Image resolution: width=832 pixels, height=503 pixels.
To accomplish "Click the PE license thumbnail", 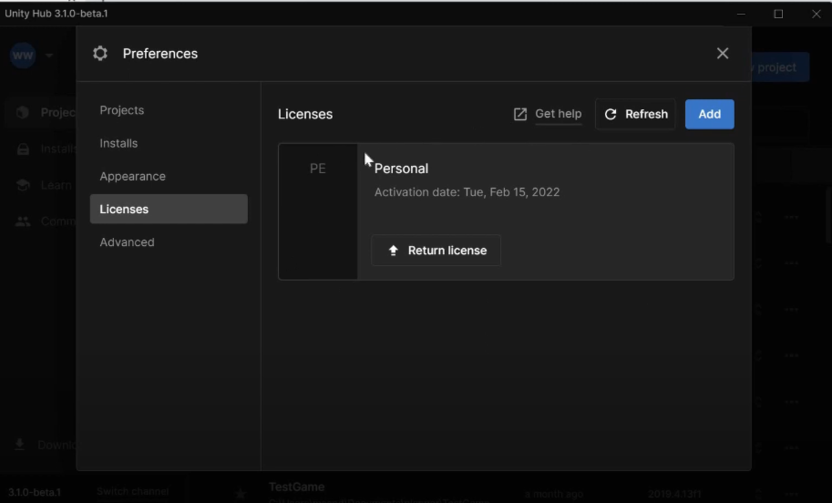I will tap(318, 211).
